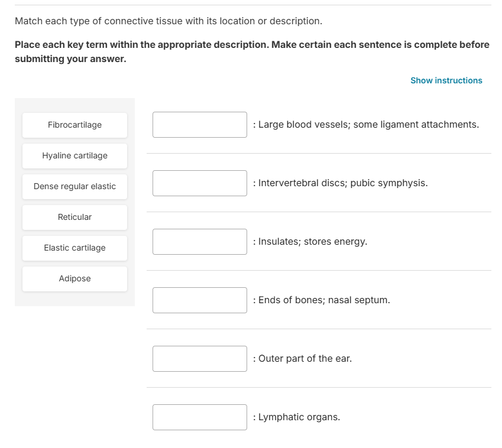
Task: Pick the Dense regular elastic key term
Action: coord(75,186)
